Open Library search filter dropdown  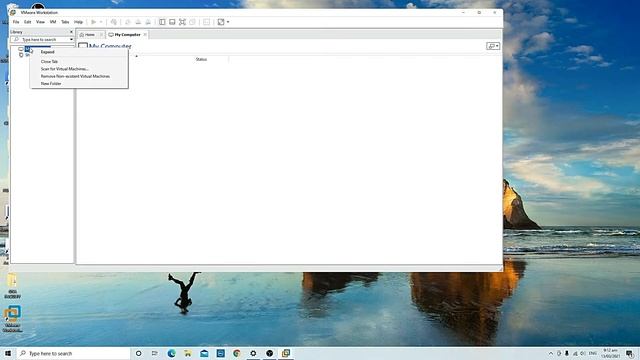click(71, 40)
